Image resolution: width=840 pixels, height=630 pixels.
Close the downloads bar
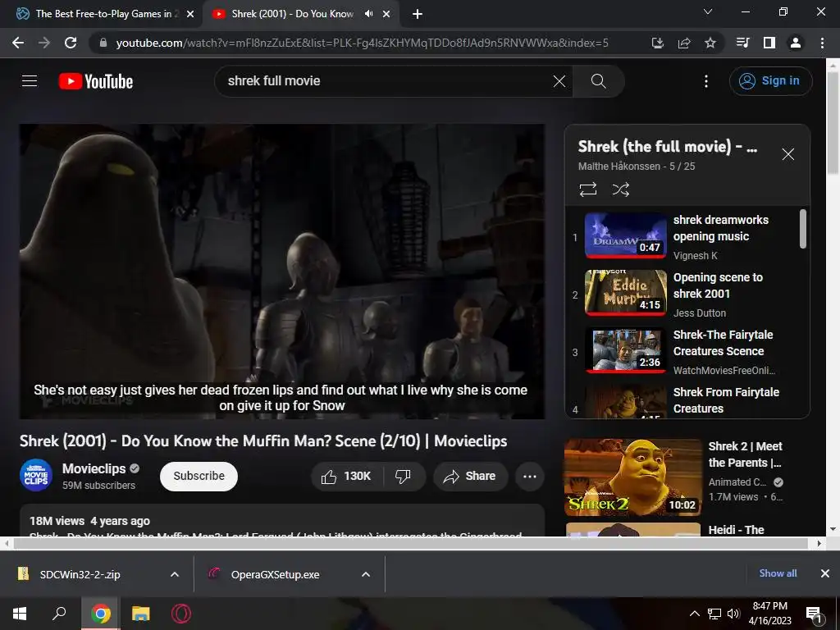point(825,573)
